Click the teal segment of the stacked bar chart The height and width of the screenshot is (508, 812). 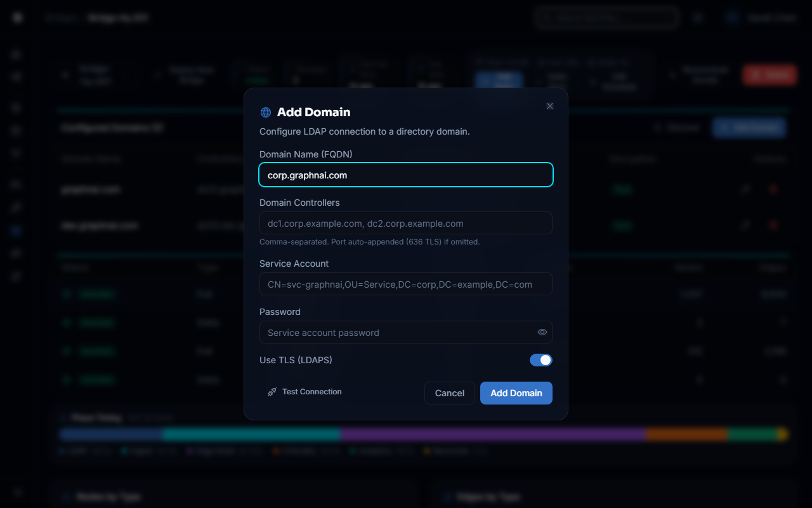251,434
